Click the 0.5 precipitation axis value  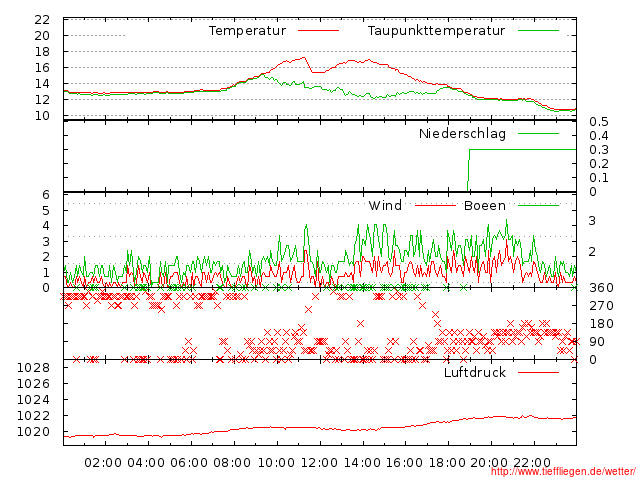pos(599,122)
